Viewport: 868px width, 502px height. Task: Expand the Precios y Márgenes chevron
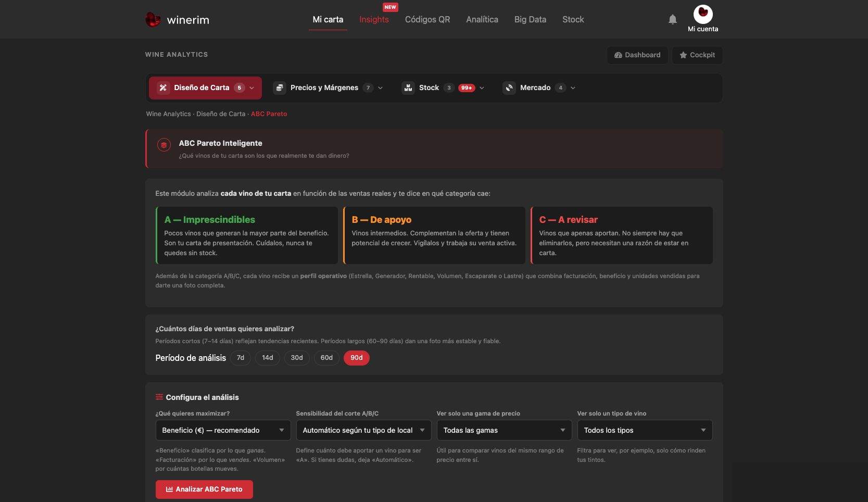click(x=380, y=88)
